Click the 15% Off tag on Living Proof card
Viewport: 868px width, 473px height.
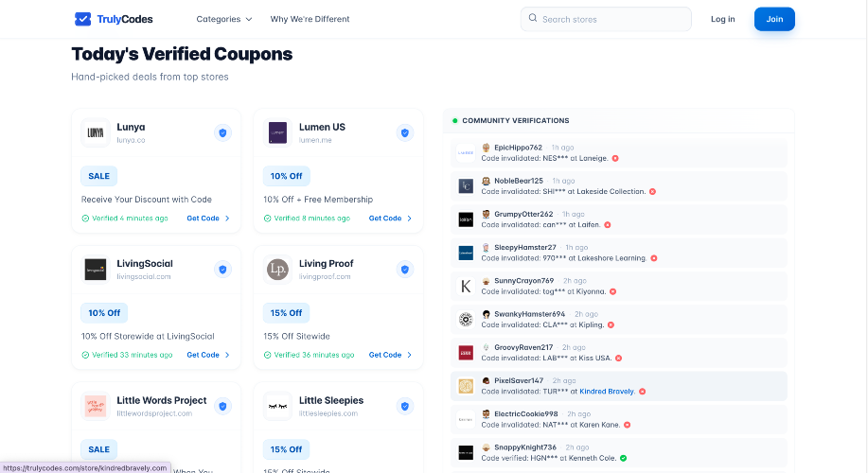(x=286, y=312)
